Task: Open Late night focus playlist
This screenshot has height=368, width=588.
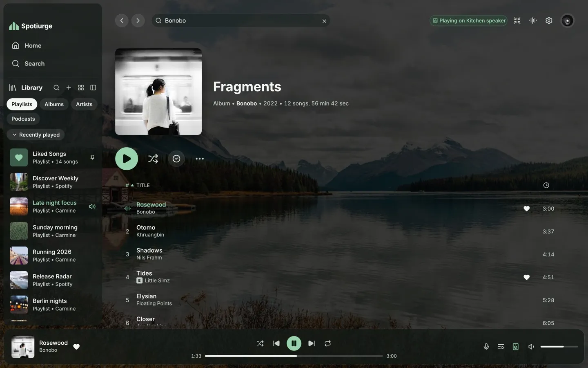Action: [x=52, y=206]
